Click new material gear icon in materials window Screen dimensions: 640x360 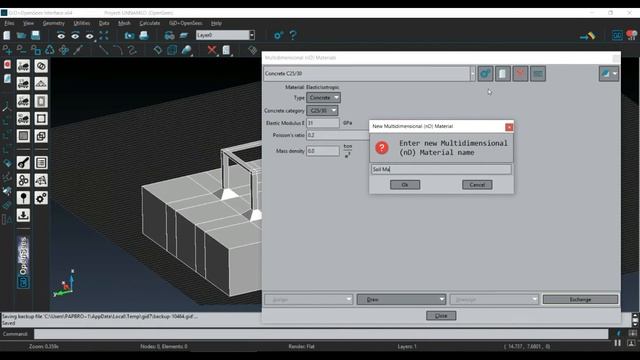(x=485, y=74)
